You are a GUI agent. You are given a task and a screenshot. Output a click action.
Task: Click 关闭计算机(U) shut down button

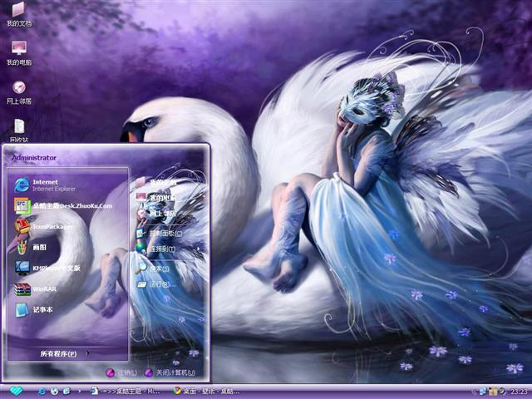tap(170, 372)
